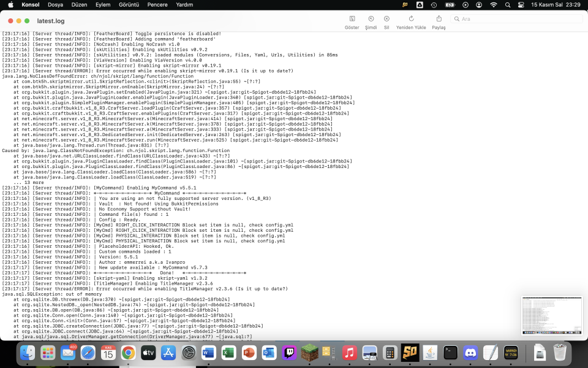Open Discord from the Dock
Image resolution: width=588 pixels, height=368 pixels.
470,353
